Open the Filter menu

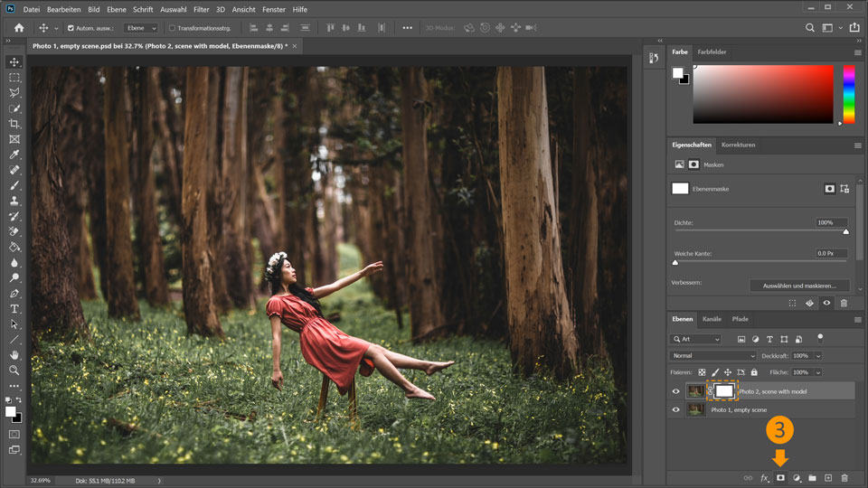pyautogui.click(x=201, y=9)
